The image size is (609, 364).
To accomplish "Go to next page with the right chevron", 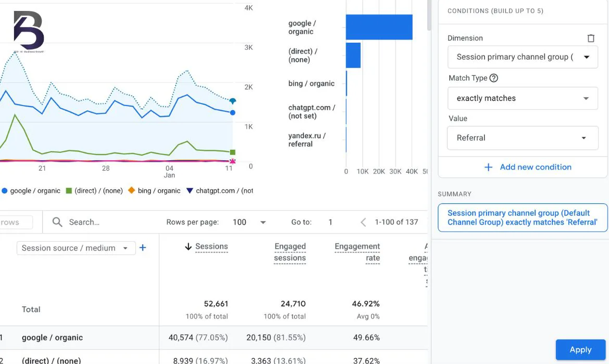I will point(428,222).
